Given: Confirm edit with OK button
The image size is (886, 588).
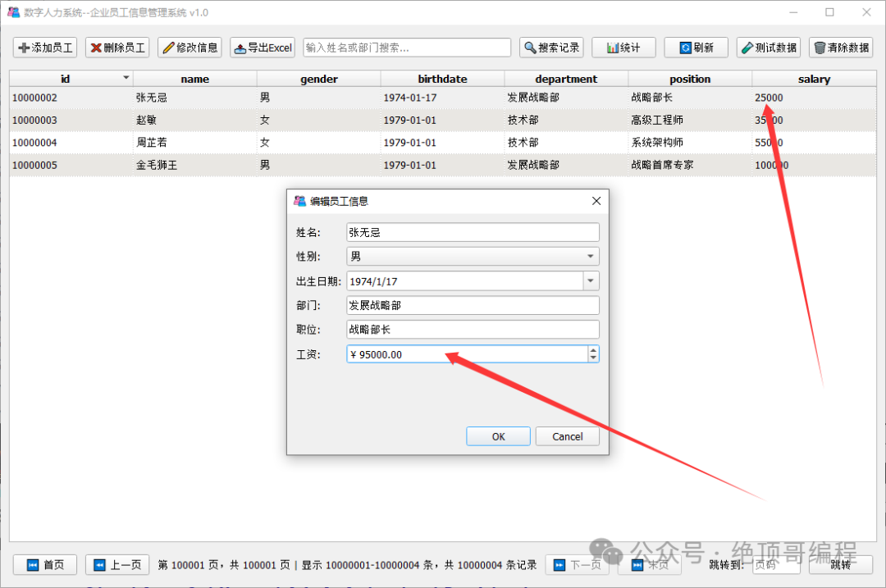Looking at the screenshot, I should point(499,436).
